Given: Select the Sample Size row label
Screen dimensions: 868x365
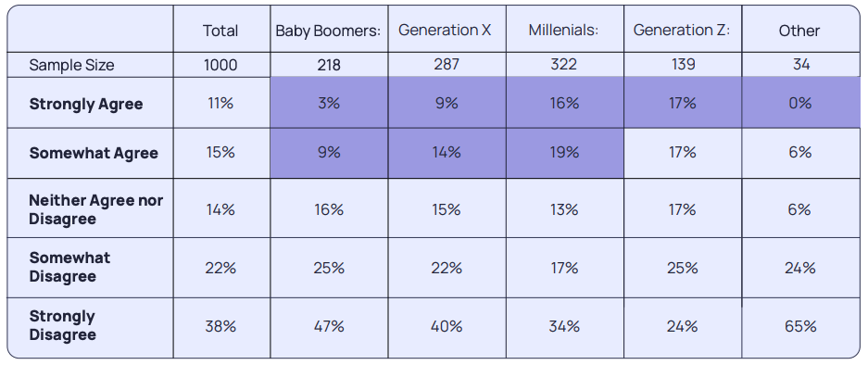Looking at the screenshot, I should [x=71, y=66].
